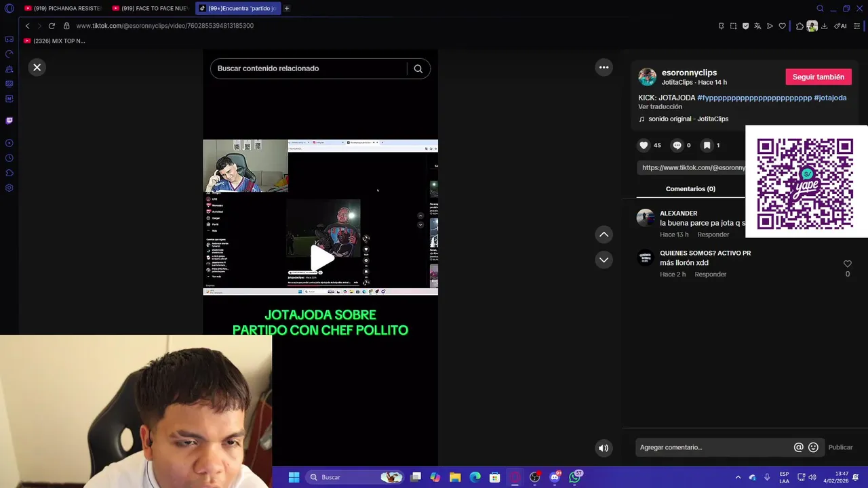Open MIX TOP N bookmark
This screenshot has height=488, width=868.
pos(54,41)
